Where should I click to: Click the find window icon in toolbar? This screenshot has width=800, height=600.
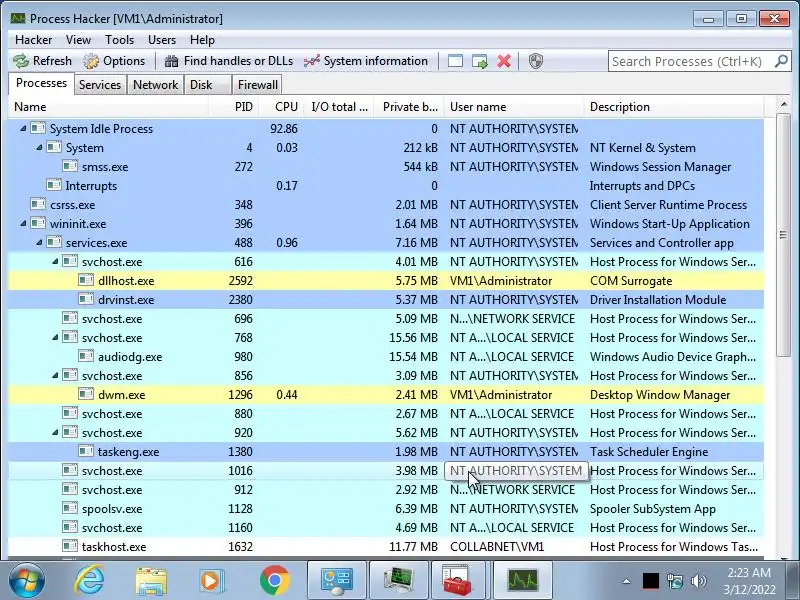[x=455, y=61]
